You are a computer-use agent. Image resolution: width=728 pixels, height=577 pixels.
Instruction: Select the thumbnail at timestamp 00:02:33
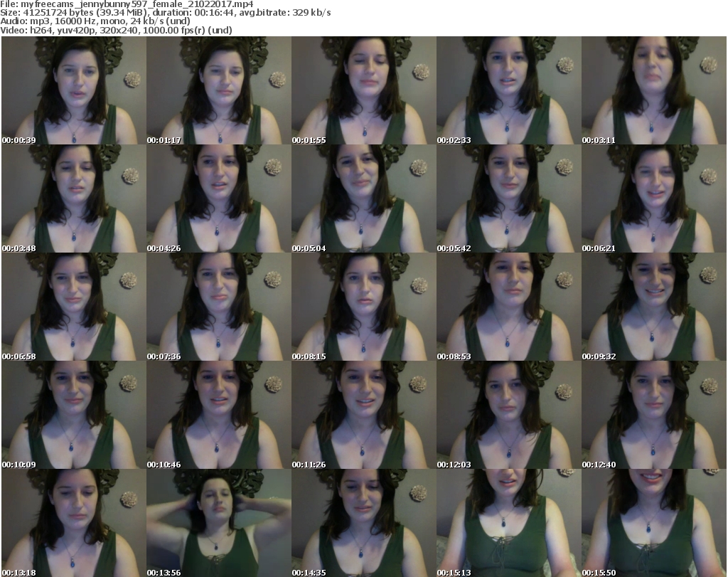(x=509, y=90)
